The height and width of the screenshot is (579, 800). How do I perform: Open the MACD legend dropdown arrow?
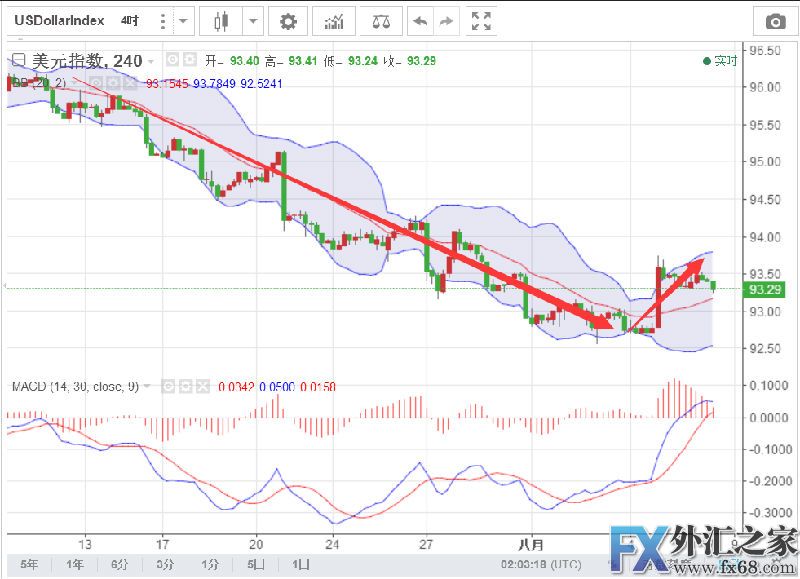[149, 385]
